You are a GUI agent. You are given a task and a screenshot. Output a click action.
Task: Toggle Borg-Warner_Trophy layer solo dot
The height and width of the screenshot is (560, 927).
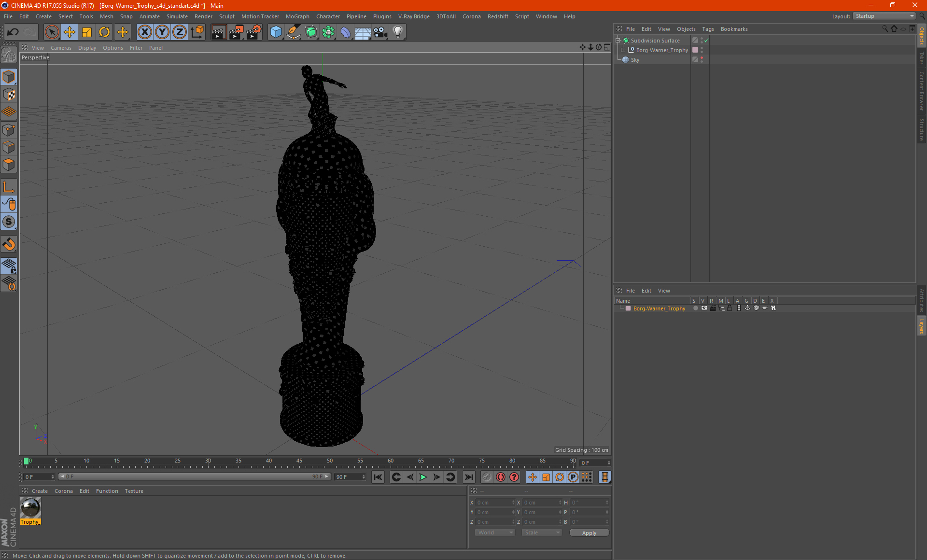click(x=695, y=308)
